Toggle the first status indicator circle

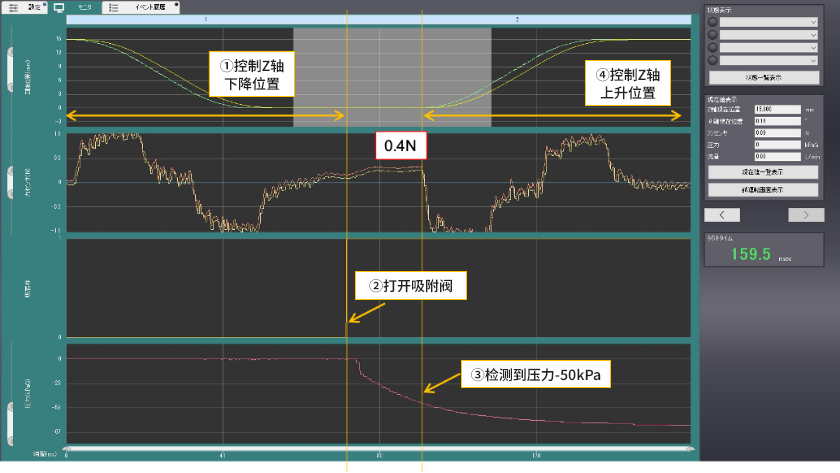tap(712, 22)
